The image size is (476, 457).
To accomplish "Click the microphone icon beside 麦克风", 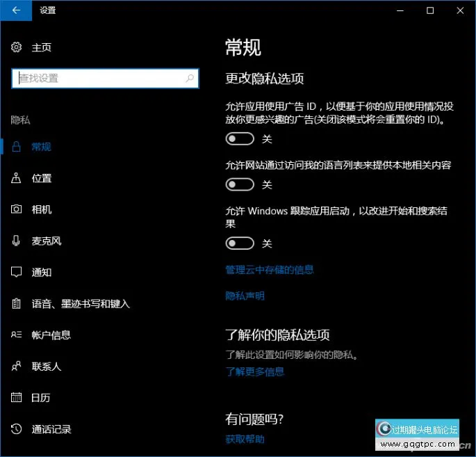I will (16, 241).
